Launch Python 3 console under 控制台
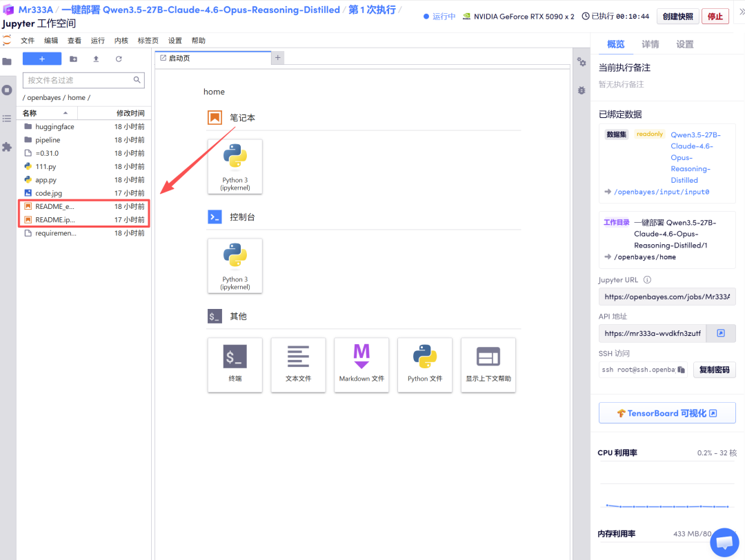This screenshot has width=745, height=560. pos(235,266)
